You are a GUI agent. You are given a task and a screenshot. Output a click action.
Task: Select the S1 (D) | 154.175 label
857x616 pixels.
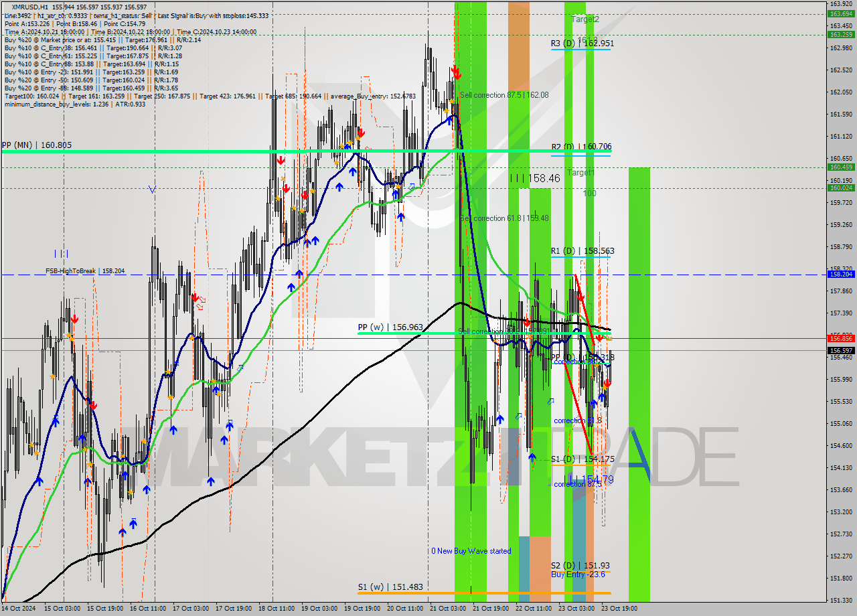[582, 459]
